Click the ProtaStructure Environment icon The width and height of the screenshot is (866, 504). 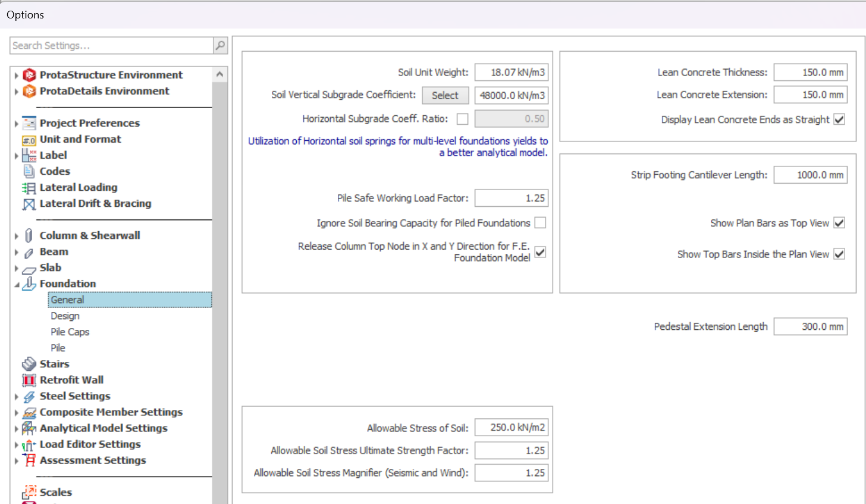[x=29, y=75]
